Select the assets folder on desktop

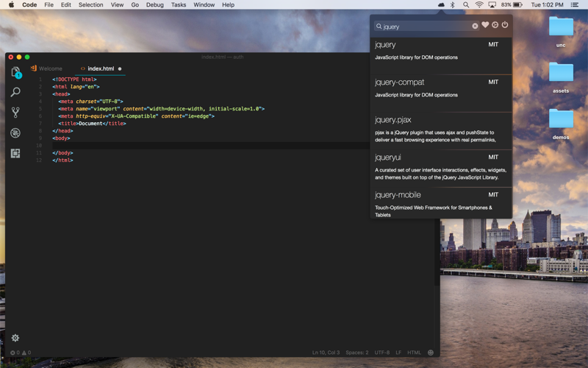point(561,77)
